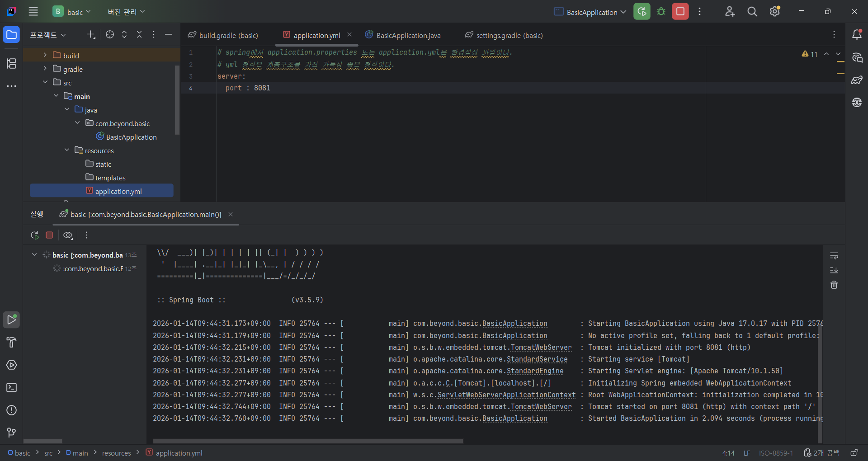Switch to settings.gradle (basic) tab

point(504,35)
